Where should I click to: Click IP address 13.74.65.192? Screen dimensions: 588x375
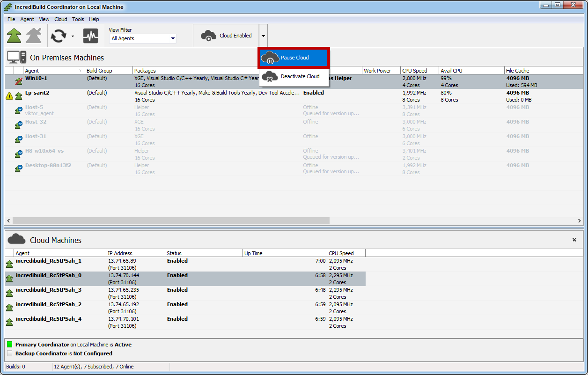pyautogui.click(x=124, y=304)
